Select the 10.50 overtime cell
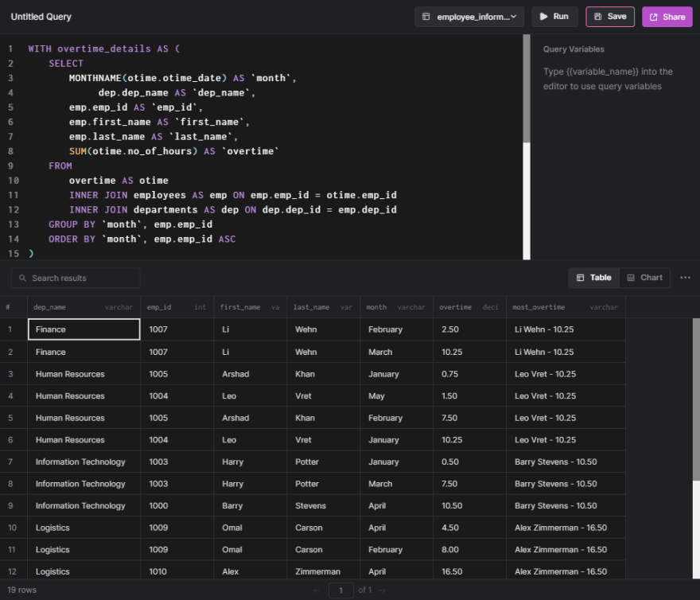The height and width of the screenshot is (600, 700). [470, 506]
